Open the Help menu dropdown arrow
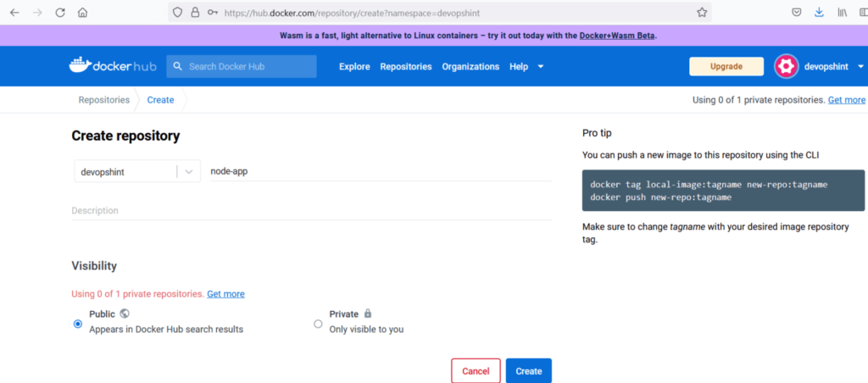This screenshot has height=383, width=868. [x=541, y=66]
